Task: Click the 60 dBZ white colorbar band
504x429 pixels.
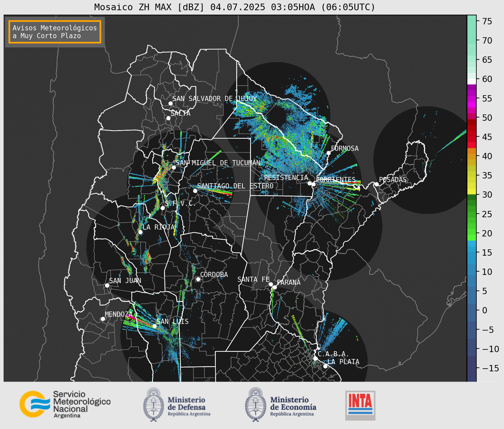Action: 472,81
